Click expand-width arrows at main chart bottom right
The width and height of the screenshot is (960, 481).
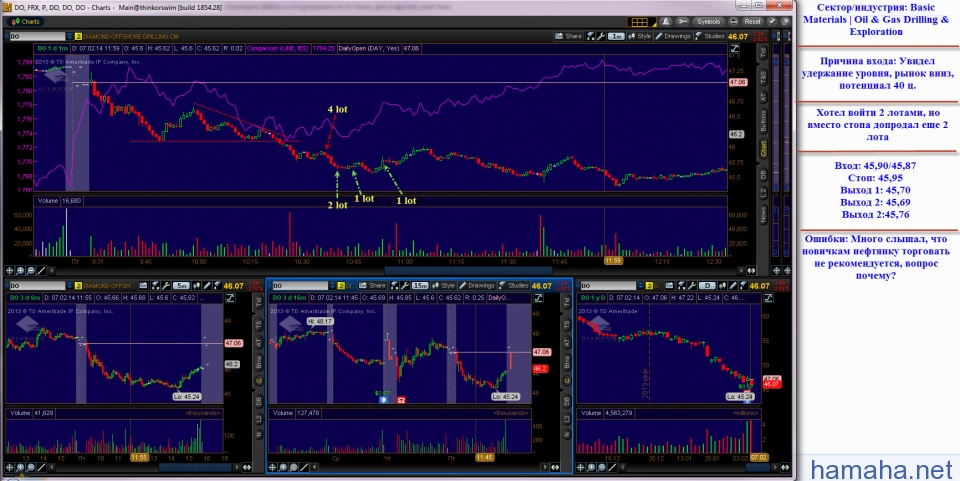click(x=751, y=270)
